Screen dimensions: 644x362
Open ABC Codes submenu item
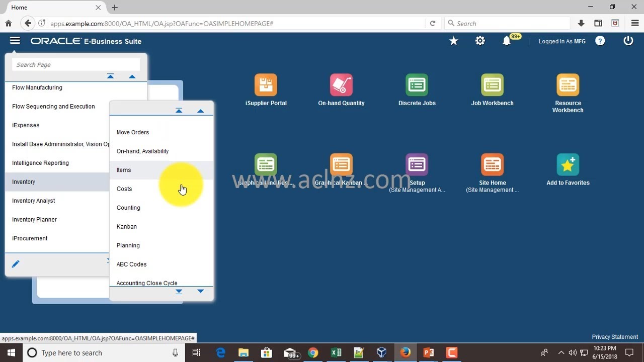(132, 264)
